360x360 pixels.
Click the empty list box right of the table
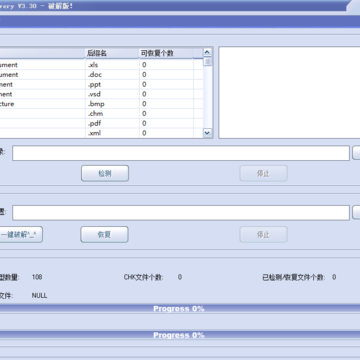click(289, 92)
